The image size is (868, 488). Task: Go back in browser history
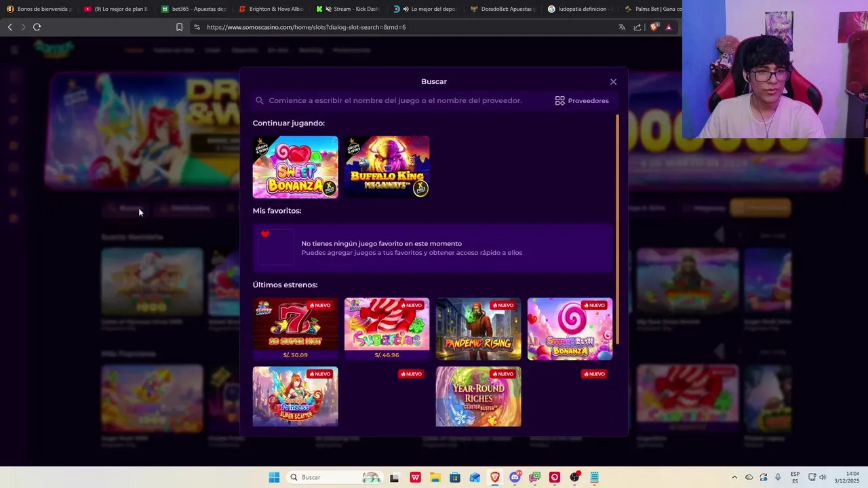[9, 27]
